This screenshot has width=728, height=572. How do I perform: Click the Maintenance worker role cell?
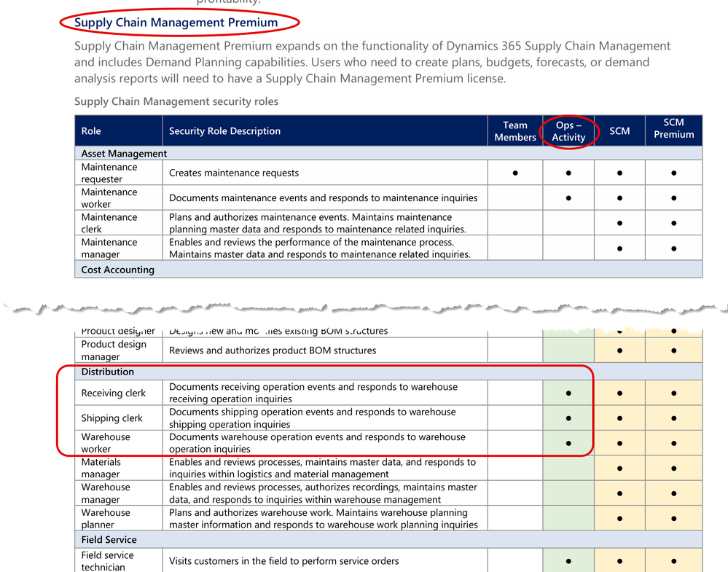[x=118, y=197]
